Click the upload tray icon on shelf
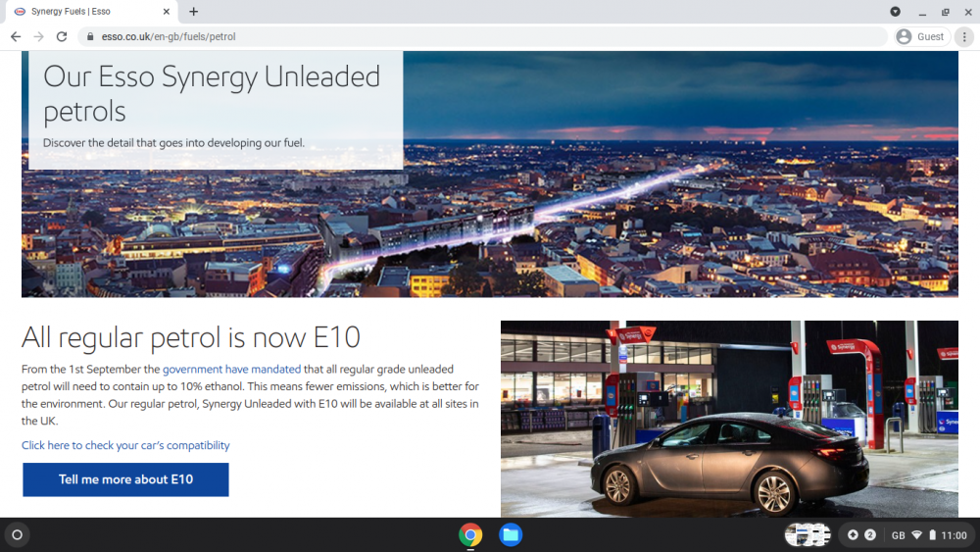Image resolution: width=980 pixels, height=552 pixels. (x=853, y=535)
